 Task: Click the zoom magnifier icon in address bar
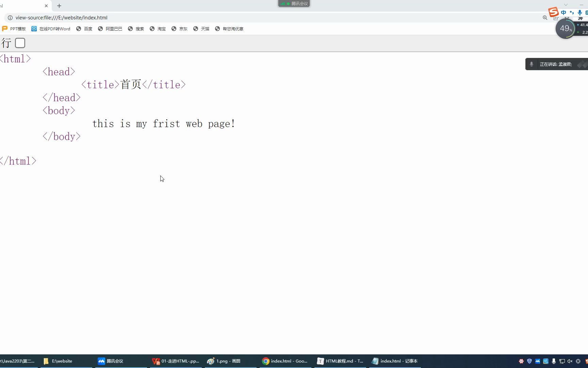tap(545, 18)
